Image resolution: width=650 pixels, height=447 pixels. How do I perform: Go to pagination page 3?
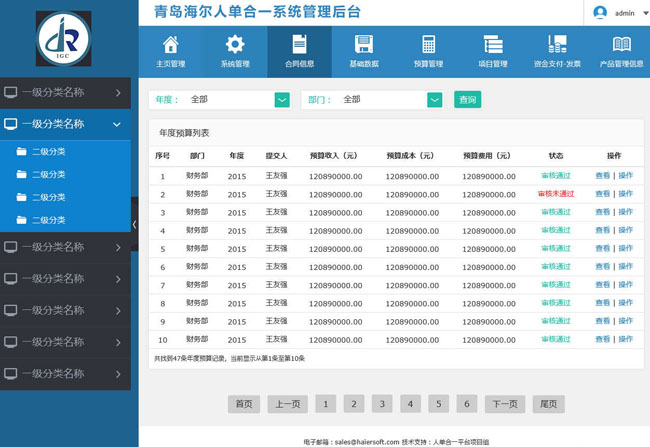[x=382, y=404]
